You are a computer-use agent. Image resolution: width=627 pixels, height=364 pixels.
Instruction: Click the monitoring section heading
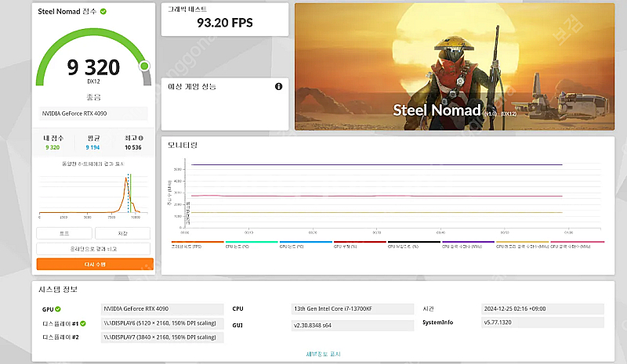click(x=183, y=145)
